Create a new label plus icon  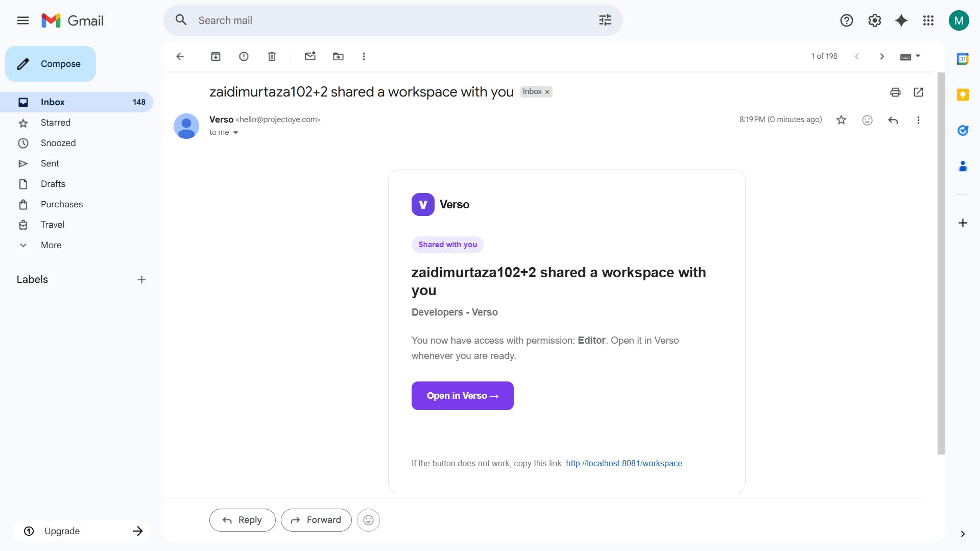(141, 280)
